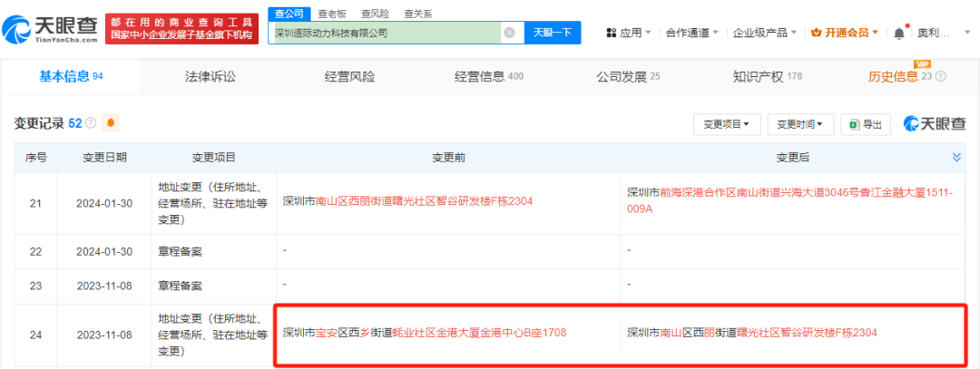Click the 变更项目 column header
This screenshot has width=980, height=369.
coord(214,158)
